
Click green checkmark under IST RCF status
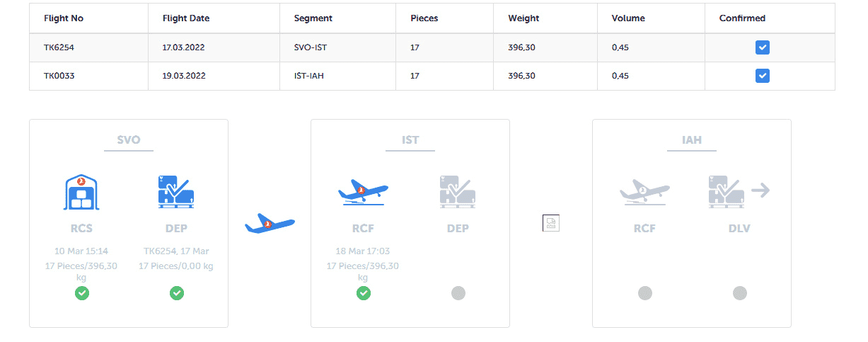pyautogui.click(x=364, y=292)
